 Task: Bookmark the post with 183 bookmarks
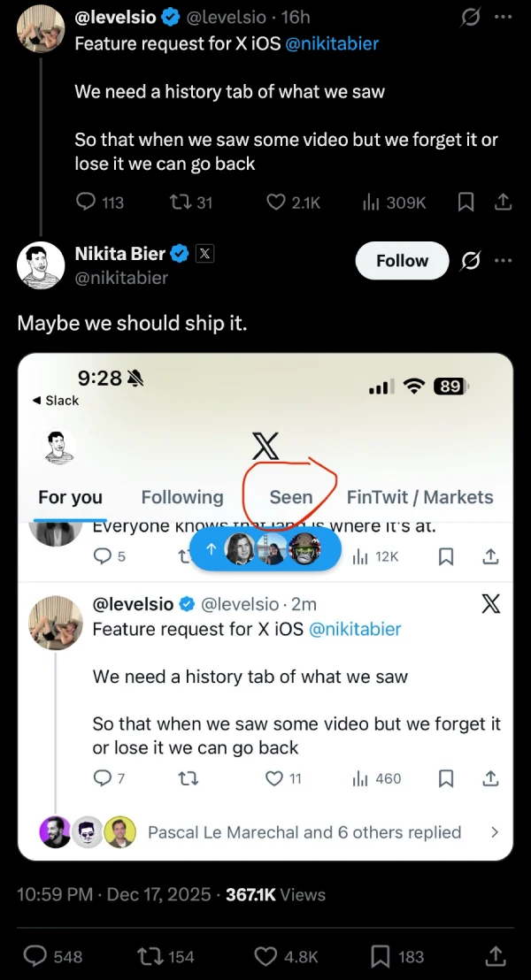click(381, 956)
